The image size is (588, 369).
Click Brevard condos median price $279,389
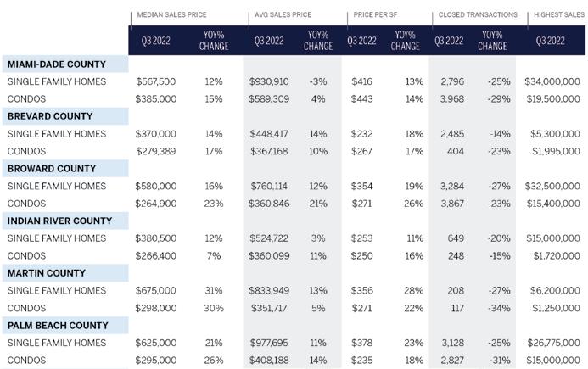pyautogui.click(x=156, y=151)
